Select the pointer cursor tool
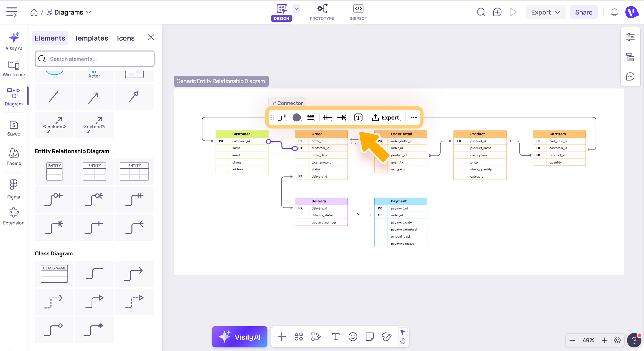This screenshot has width=644, height=351. (403, 332)
